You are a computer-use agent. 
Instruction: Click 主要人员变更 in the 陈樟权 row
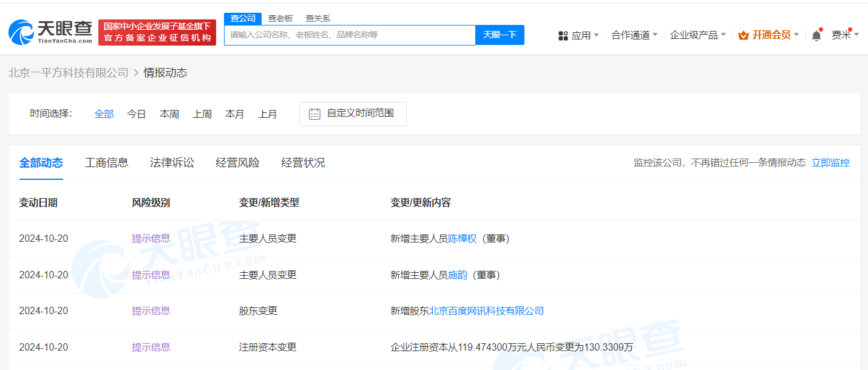click(x=268, y=239)
